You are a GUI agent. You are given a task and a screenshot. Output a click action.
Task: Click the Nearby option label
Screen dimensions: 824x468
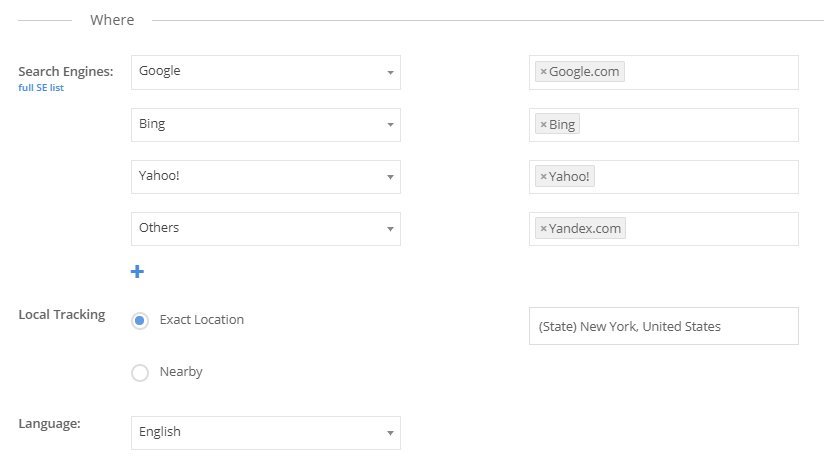(x=181, y=372)
